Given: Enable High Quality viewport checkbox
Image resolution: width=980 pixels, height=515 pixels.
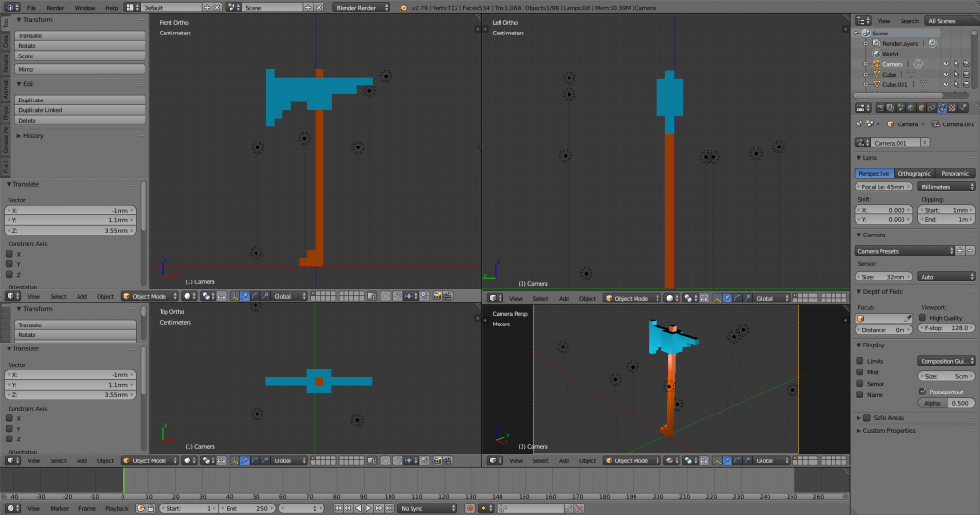Looking at the screenshot, I should pos(922,318).
